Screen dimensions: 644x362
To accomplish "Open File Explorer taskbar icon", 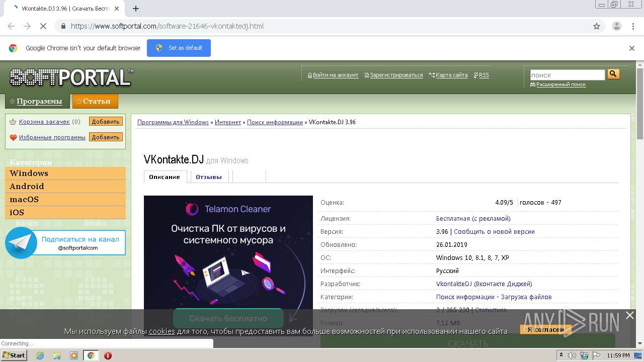I will click(x=57, y=355).
